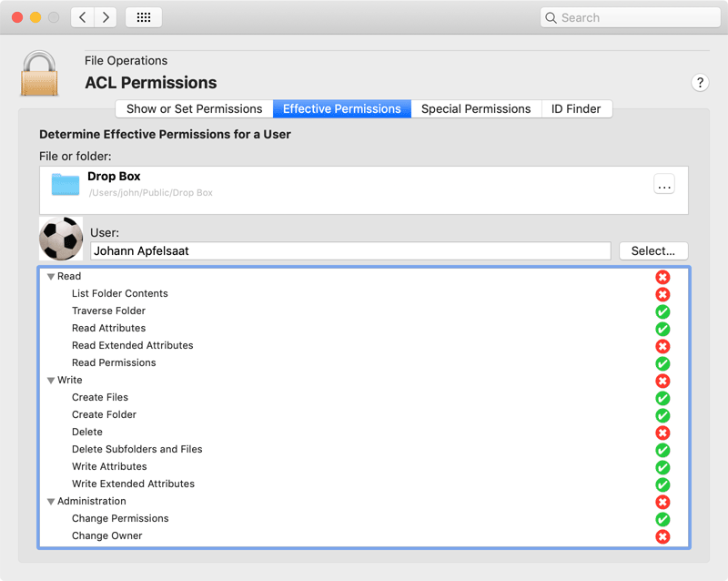
Task: Click the padlock ACL Permissions icon
Action: point(39,74)
